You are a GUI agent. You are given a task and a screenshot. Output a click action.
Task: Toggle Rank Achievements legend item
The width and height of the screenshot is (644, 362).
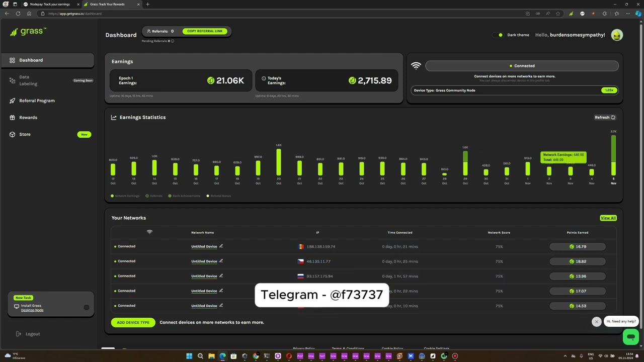(185, 196)
